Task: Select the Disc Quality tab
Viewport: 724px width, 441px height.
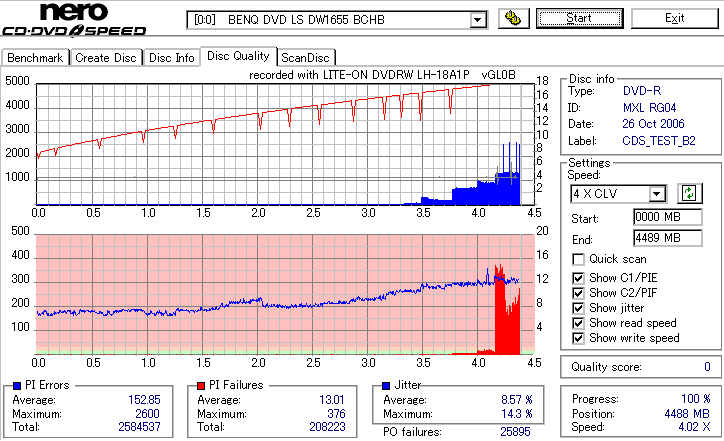Action: (x=238, y=56)
